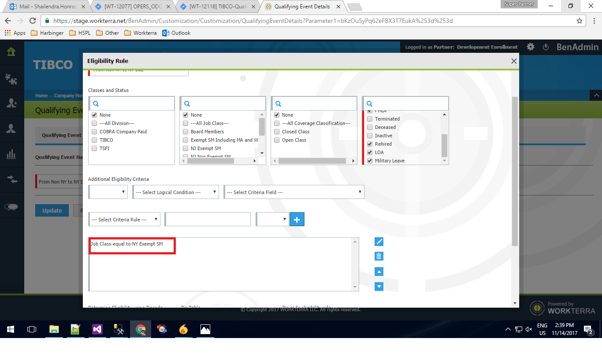The width and height of the screenshot is (602, 364).
Task: Tick the Board Members job class checkbox
Action: (186, 132)
